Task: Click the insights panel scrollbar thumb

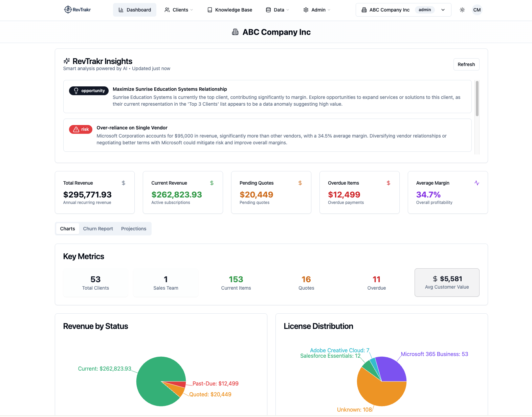Action: [x=477, y=98]
